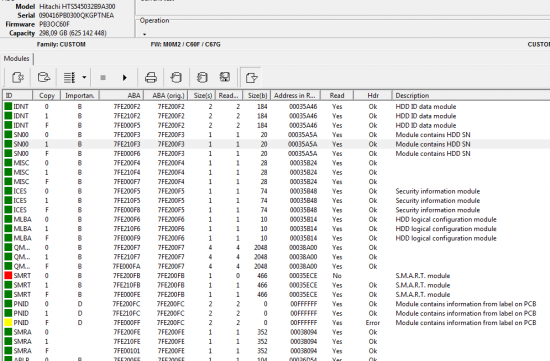
Task: Click the green status square of SN00 copy 1
Action: [8, 144]
